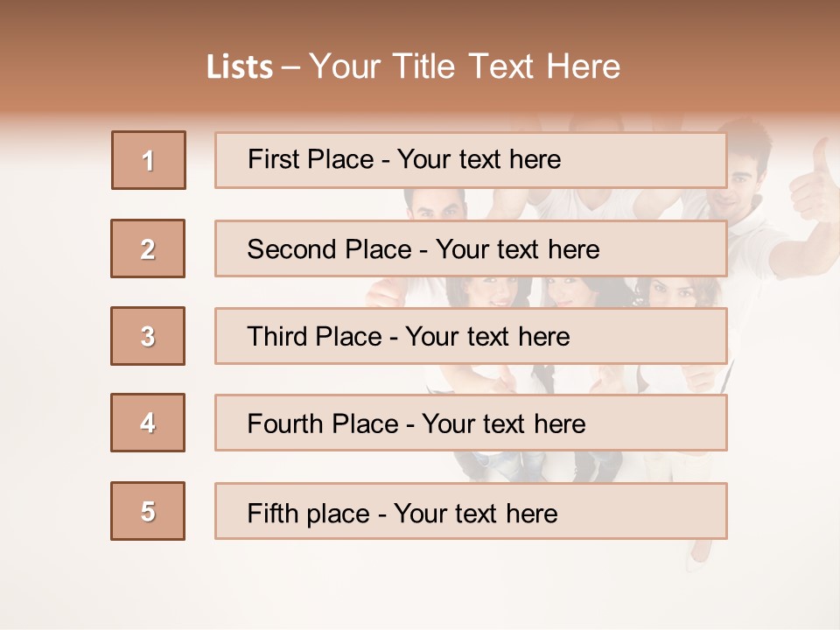Select the Fourth Place text box
Viewport: 840px width, 630px height.
pos(471,423)
